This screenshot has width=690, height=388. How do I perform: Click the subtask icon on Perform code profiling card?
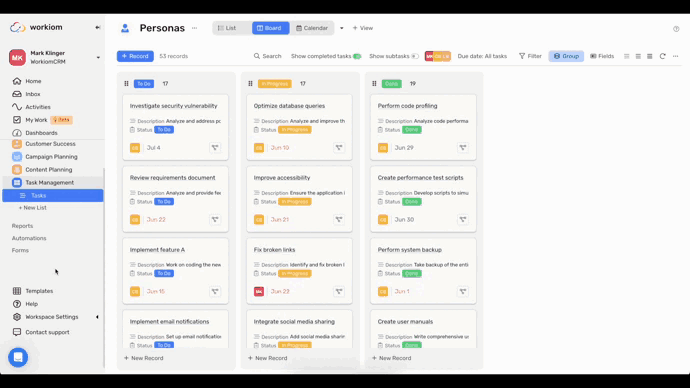463,148
